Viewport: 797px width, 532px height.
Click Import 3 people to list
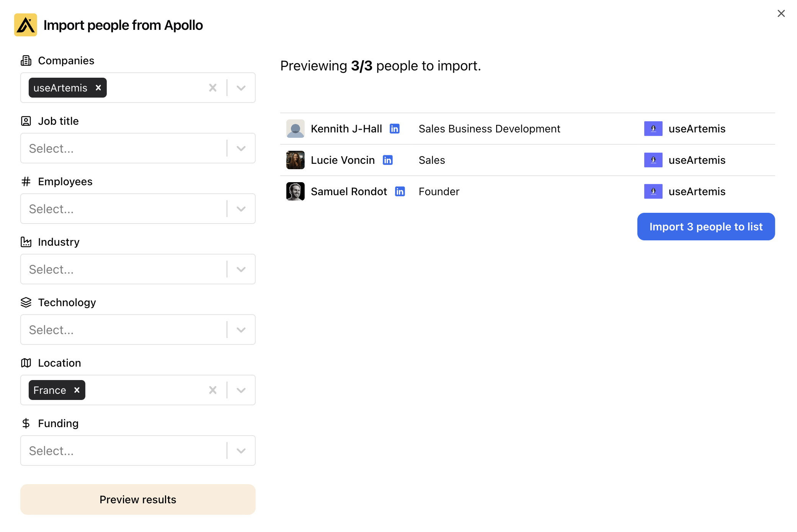click(706, 227)
